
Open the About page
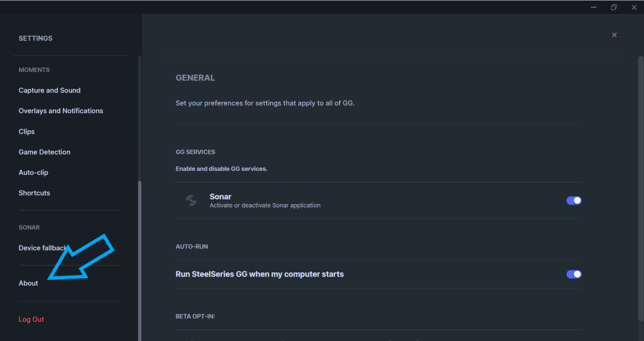(x=29, y=283)
